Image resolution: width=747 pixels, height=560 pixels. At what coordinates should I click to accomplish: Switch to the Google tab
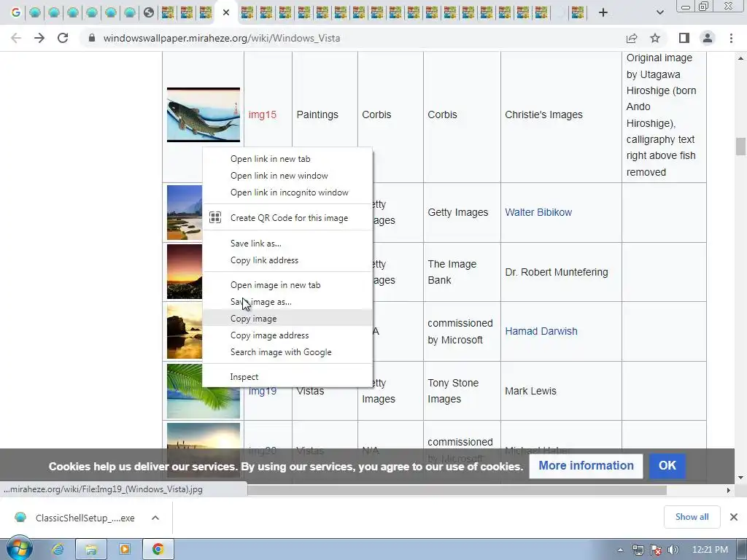pyautogui.click(x=16, y=12)
